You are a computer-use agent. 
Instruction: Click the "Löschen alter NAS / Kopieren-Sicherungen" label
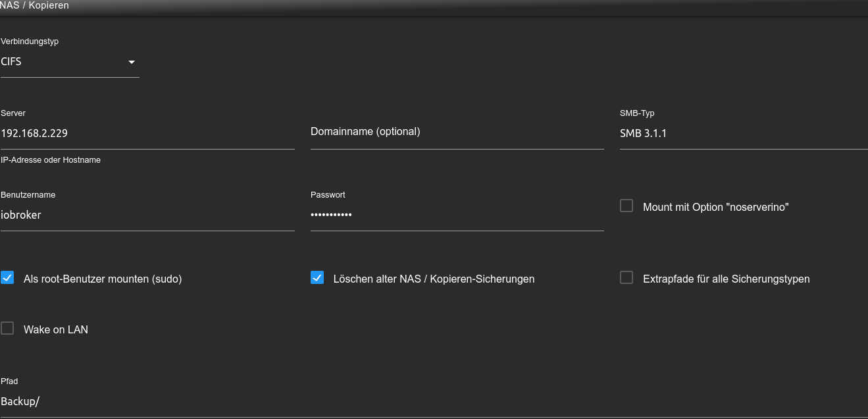434,279
